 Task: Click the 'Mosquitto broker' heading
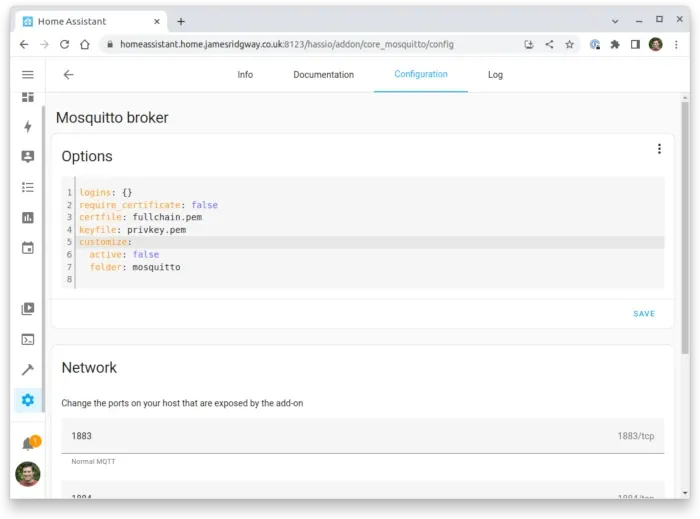click(112, 118)
